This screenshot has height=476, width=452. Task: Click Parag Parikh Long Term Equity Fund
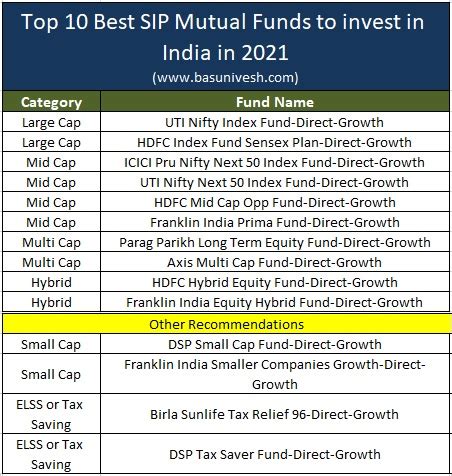point(275,242)
